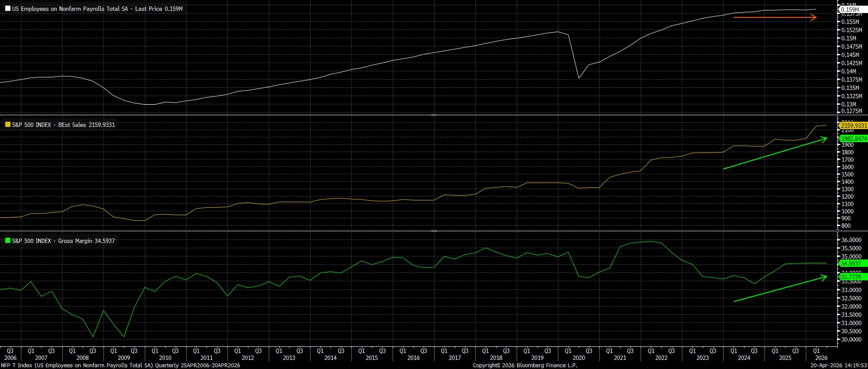Select the US Employees on Nonfarm Payrolls legend label
Viewport: 868px width, 369px height.
point(97,9)
